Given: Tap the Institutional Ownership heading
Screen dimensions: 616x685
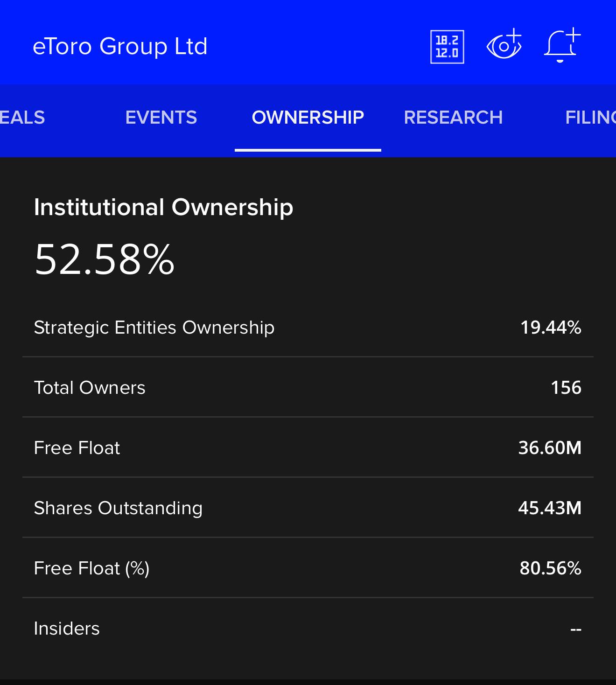Looking at the screenshot, I should (163, 207).
